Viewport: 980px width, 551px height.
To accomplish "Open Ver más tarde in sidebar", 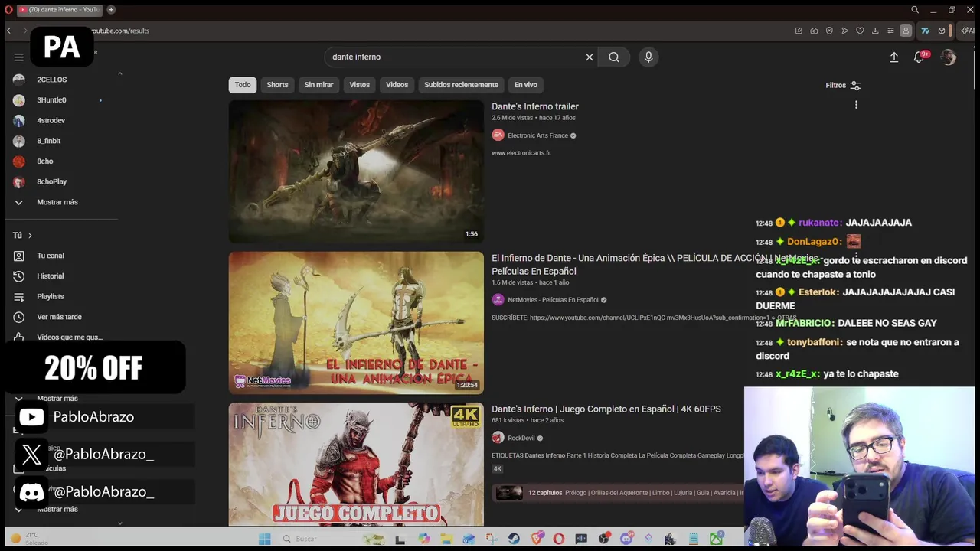I will 60,317.
